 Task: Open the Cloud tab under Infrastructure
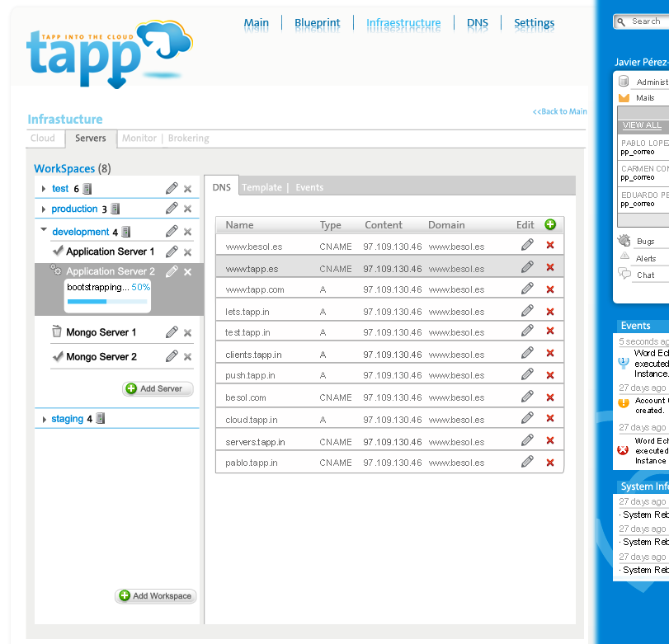pos(43,139)
